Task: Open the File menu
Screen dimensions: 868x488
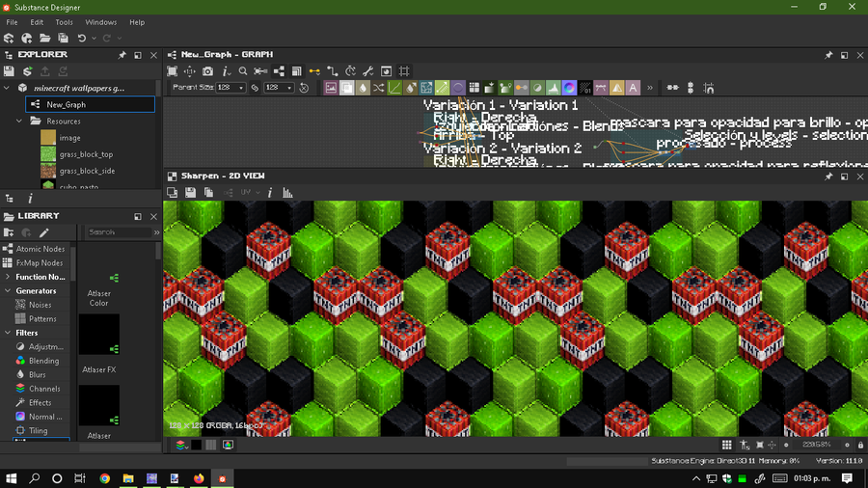Action: point(12,22)
